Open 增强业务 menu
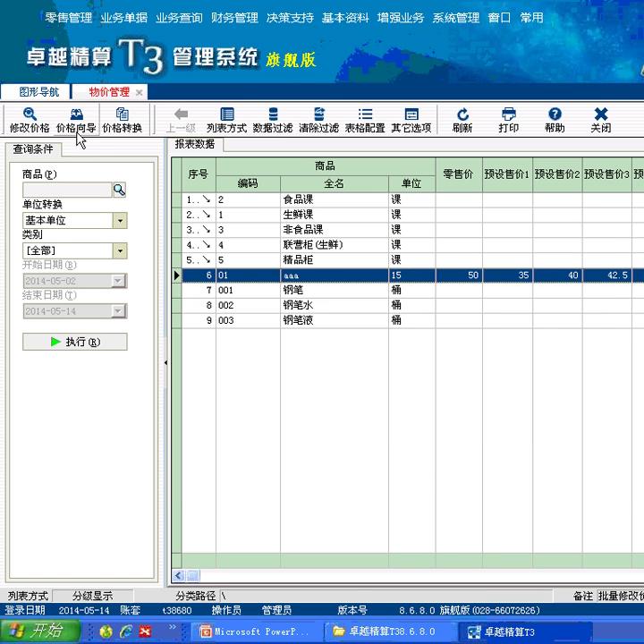Screen dimensions: 644x644 [x=401, y=18]
